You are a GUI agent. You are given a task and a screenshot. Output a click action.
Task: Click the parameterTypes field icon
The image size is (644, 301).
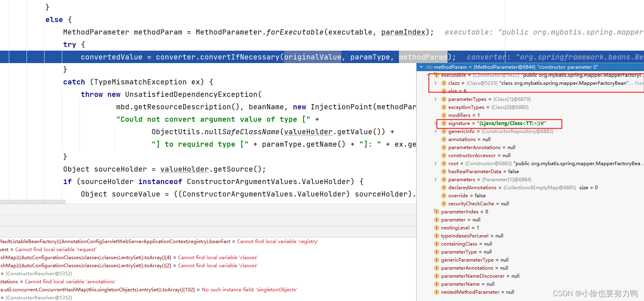click(x=444, y=99)
